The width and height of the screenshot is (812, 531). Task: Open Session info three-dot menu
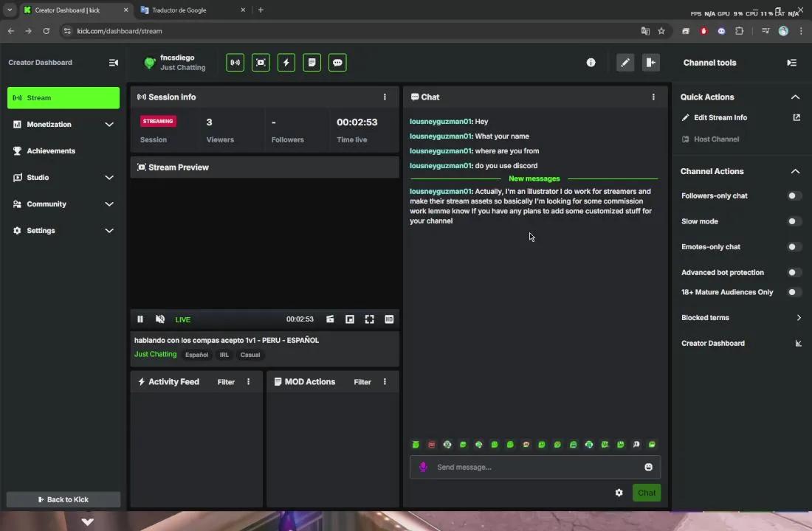(384, 97)
